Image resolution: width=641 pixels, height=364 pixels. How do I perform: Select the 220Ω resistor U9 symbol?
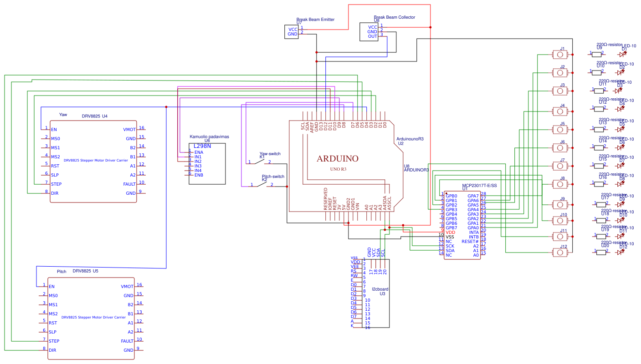[597, 54]
